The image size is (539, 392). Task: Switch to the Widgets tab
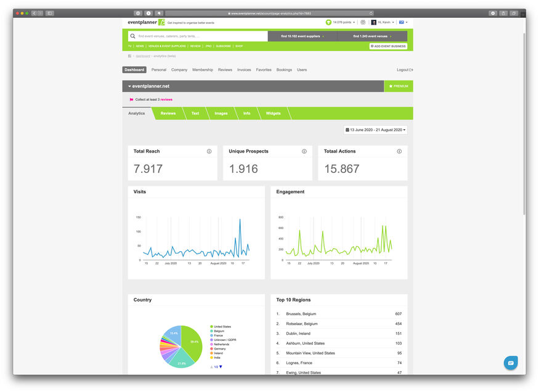tap(274, 113)
